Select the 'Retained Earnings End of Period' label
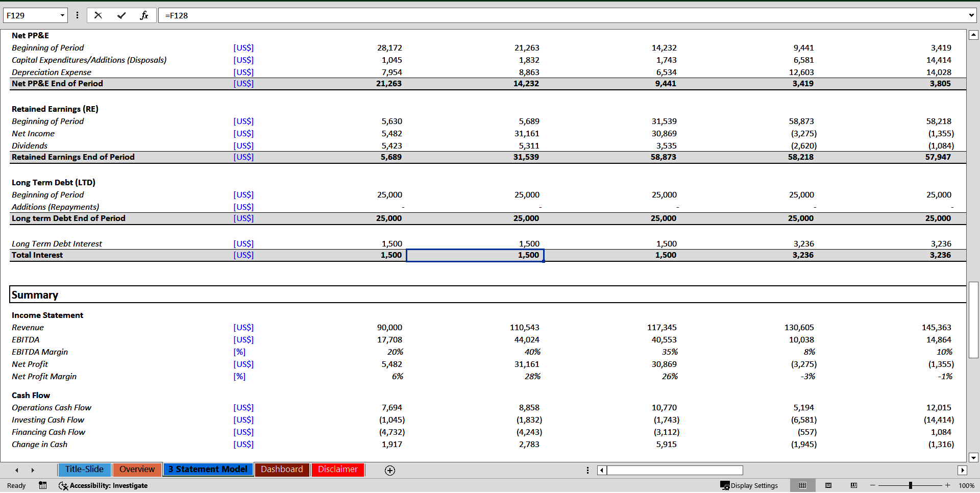The height and width of the screenshot is (493, 980). point(73,157)
